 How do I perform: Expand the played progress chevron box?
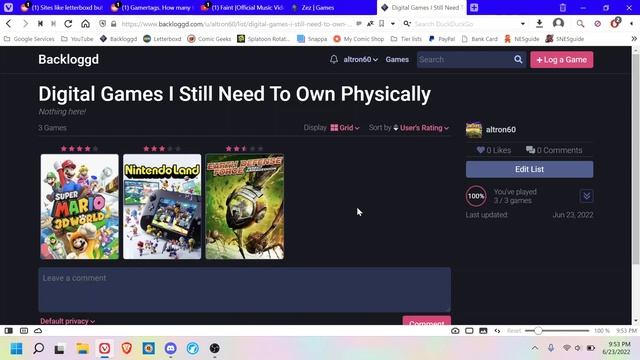pos(587,196)
